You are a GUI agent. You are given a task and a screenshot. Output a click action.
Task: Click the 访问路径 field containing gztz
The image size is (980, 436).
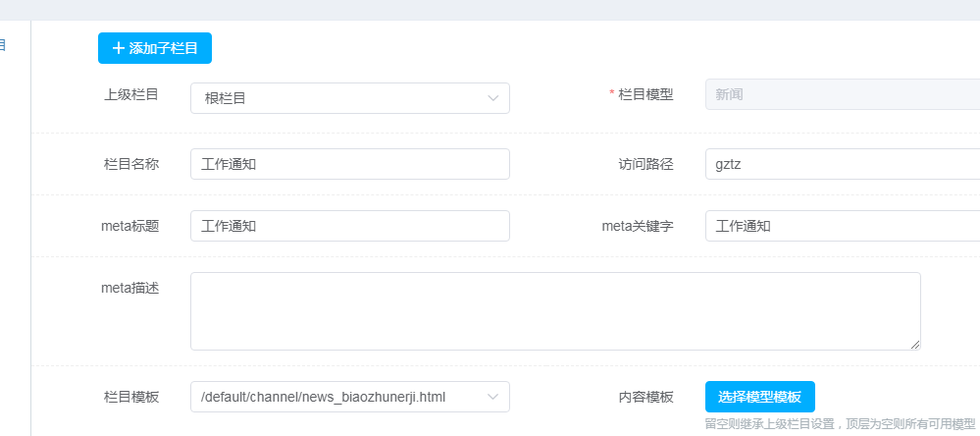click(x=842, y=164)
